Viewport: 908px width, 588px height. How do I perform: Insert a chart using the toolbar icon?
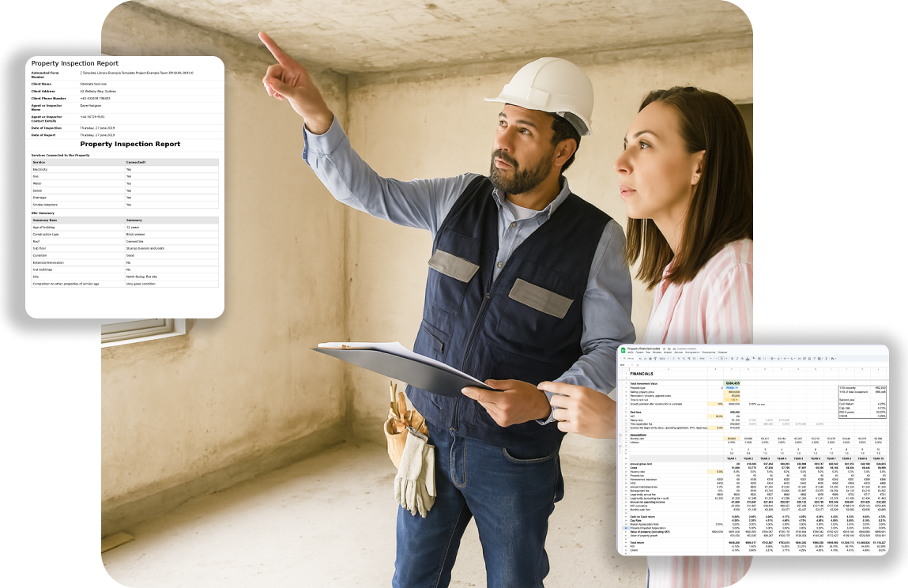(809, 359)
